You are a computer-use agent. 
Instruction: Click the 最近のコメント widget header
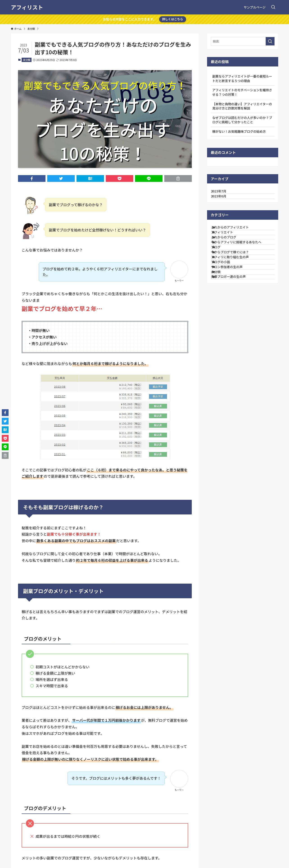(x=242, y=152)
